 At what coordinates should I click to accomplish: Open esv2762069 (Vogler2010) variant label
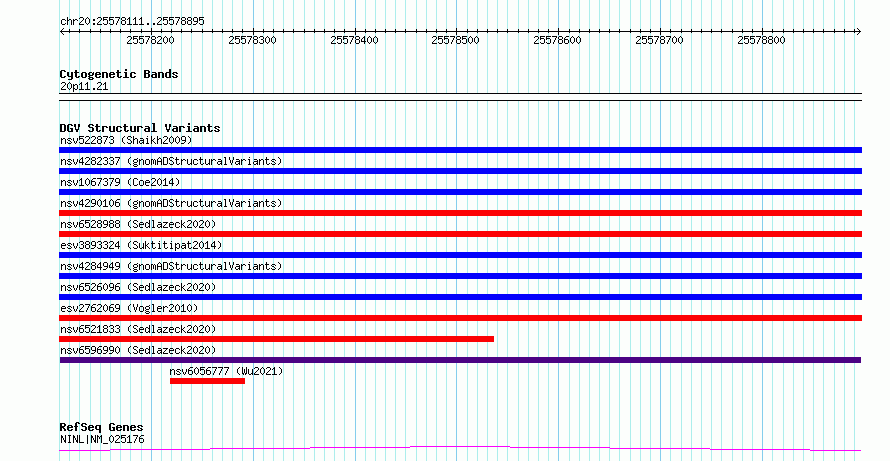(x=129, y=308)
